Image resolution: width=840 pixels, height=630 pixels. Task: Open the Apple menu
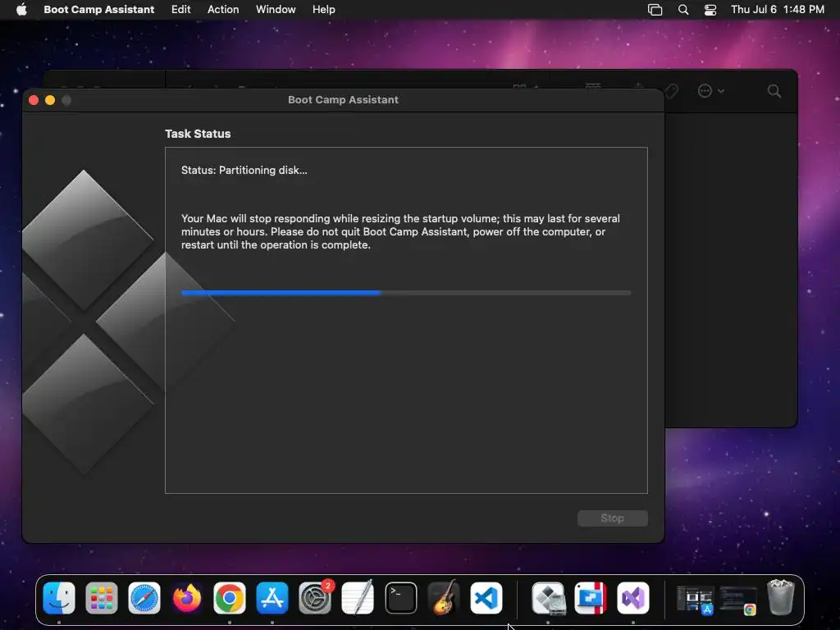21,10
